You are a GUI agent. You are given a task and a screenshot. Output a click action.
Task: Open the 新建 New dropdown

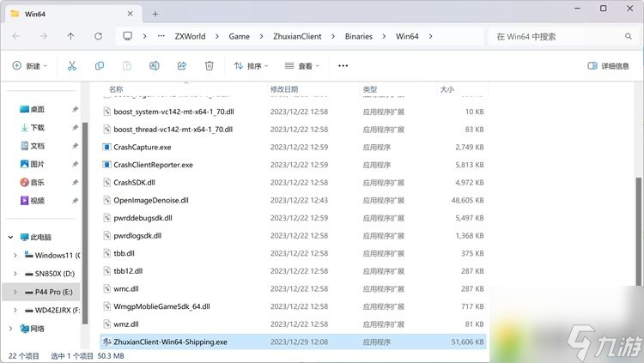pos(30,66)
